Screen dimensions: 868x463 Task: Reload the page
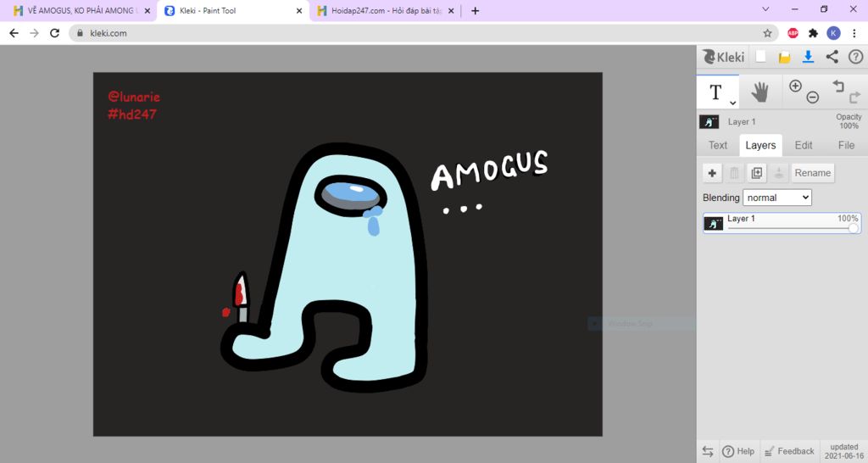(x=54, y=33)
